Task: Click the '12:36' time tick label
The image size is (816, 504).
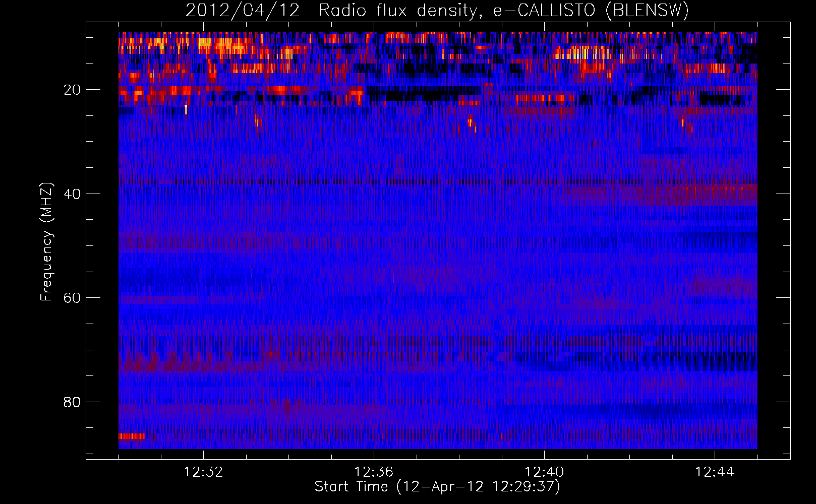Action: pyautogui.click(x=374, y=472)
